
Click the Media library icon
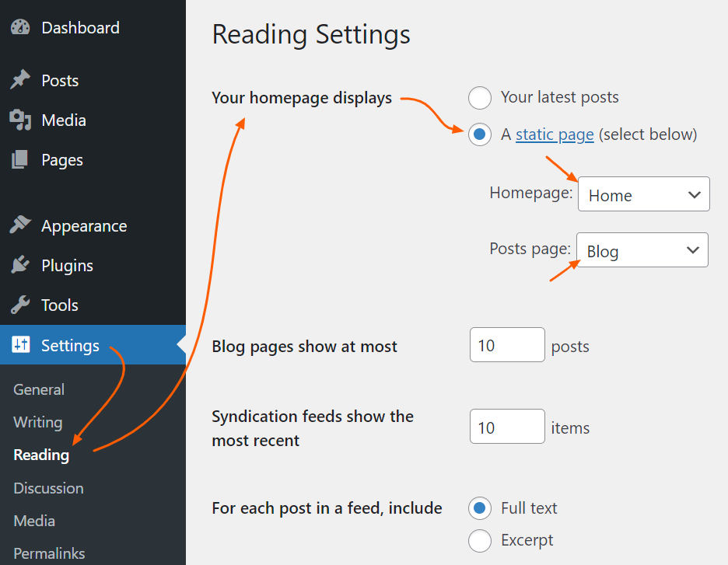pyautogui.click(x=20, y=120)
